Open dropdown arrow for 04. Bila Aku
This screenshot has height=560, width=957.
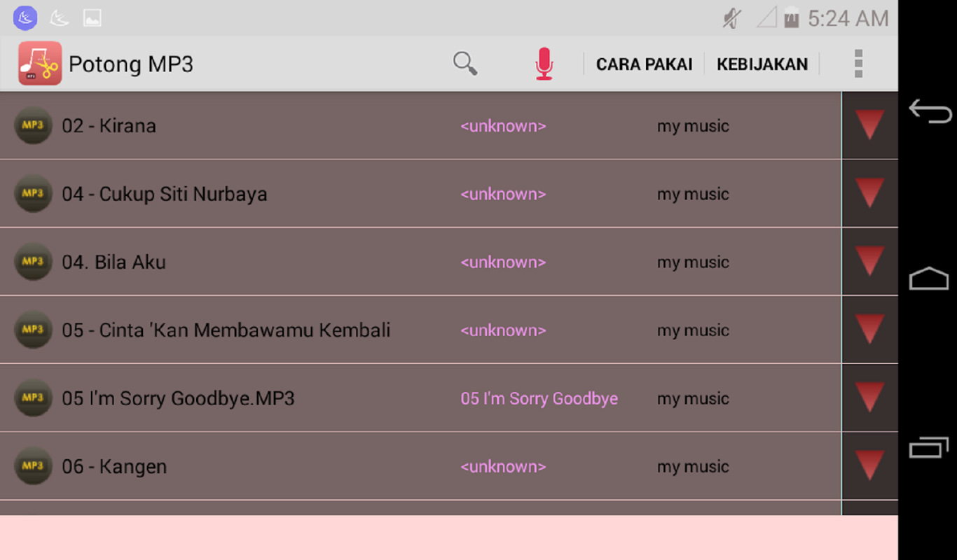pos(869,262)
